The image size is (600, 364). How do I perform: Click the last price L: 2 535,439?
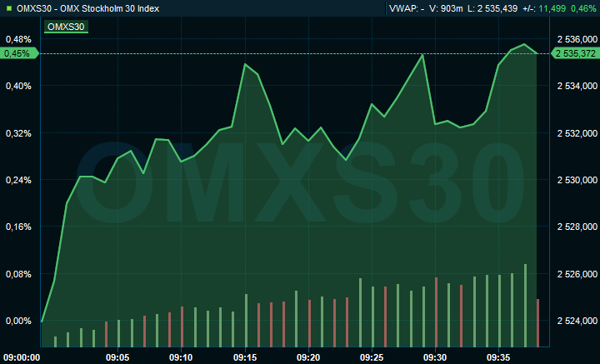[x=492, y=8]
